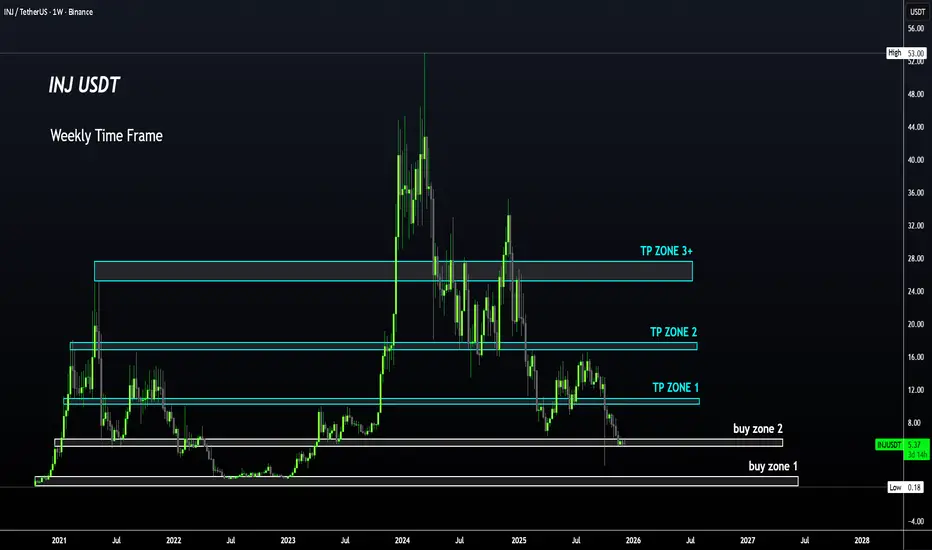Click the 20.00 price axis value
Image resolution: width=932 pixels, height=550 pixels.
point(916,324)
